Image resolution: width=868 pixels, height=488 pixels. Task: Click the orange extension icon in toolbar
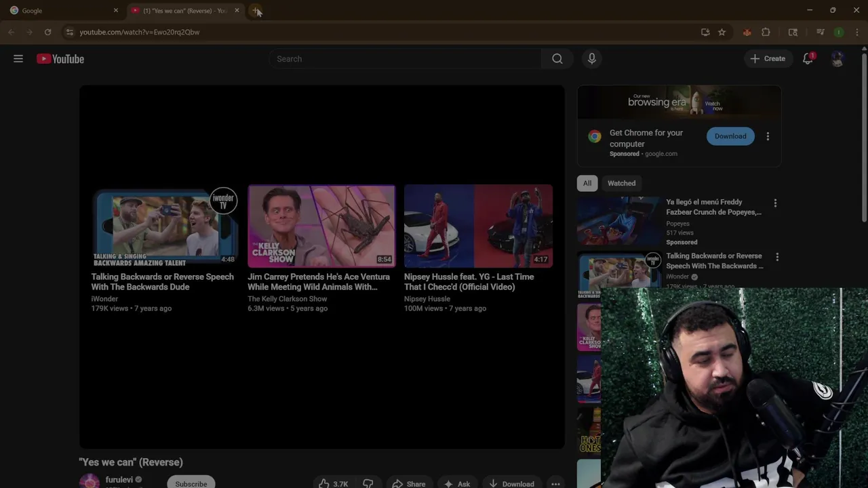coord(747,32)
